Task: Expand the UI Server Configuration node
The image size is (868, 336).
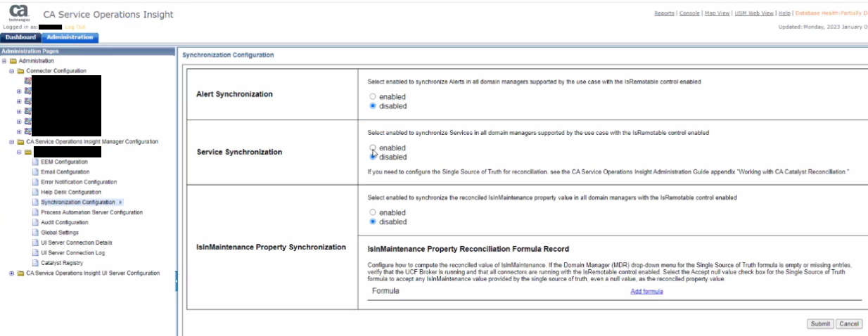Action: pyautogui.click(x=11, y=273)
